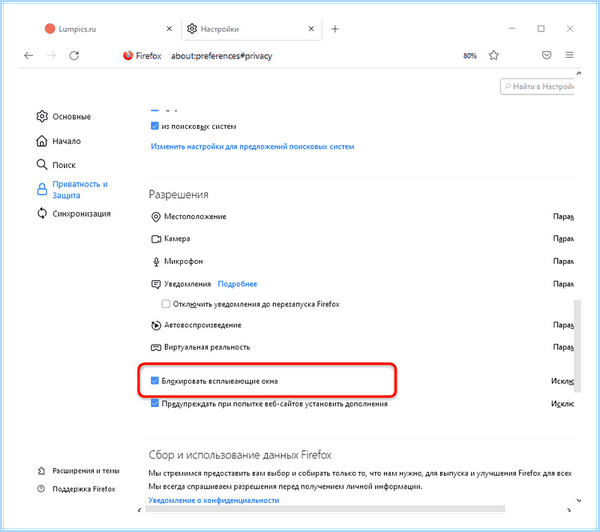Select the Настройки tab
Image resolution: width=600 pixels, height=532 pixels.
pos(251,29)
